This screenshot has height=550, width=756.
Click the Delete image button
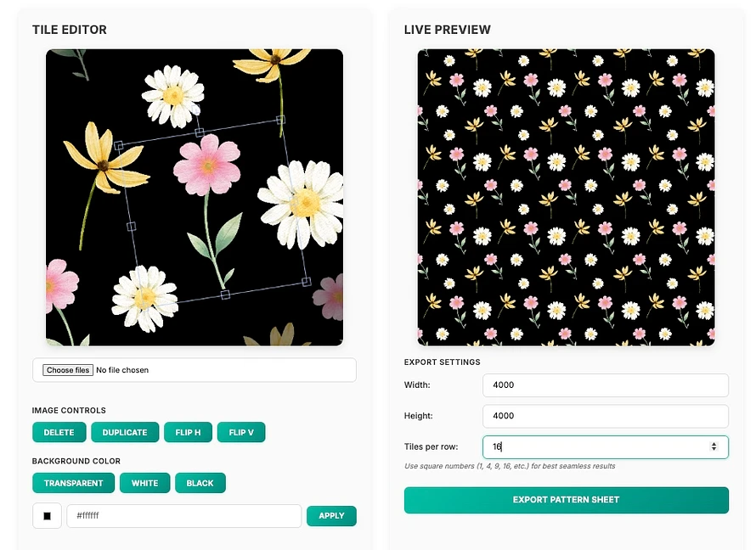point(59,432)
